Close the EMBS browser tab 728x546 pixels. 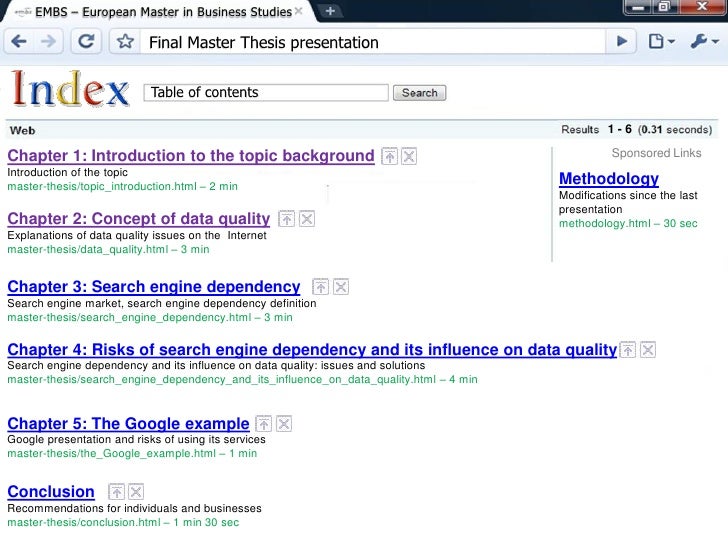coord(299,11)
